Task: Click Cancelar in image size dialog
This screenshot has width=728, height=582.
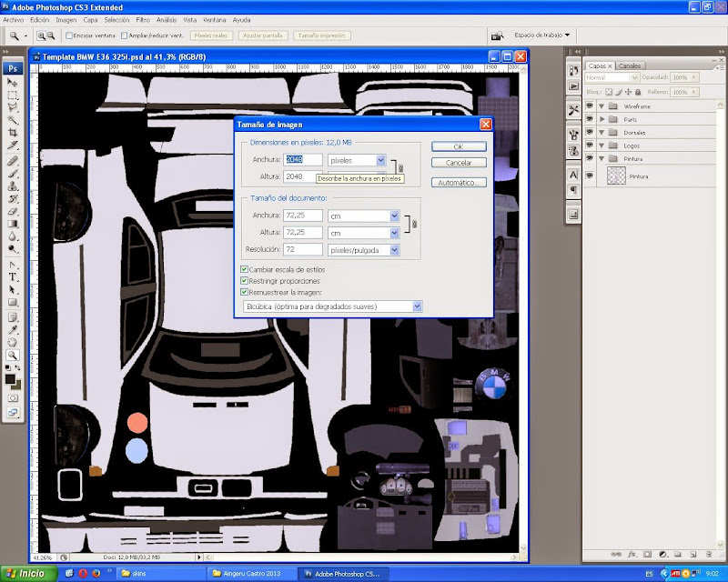Action: (x=459, y=163)
